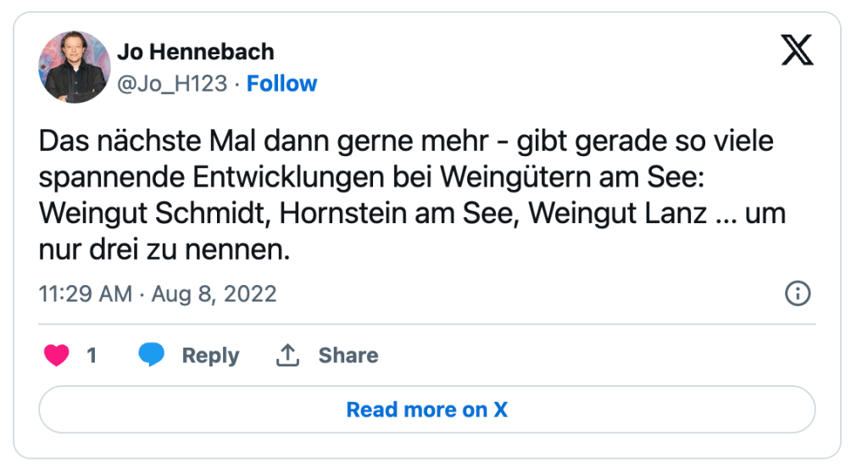The image size is (868, 475).
Task: Open Jo Hennebach's profile picture
Action: (x=75, y=67)
